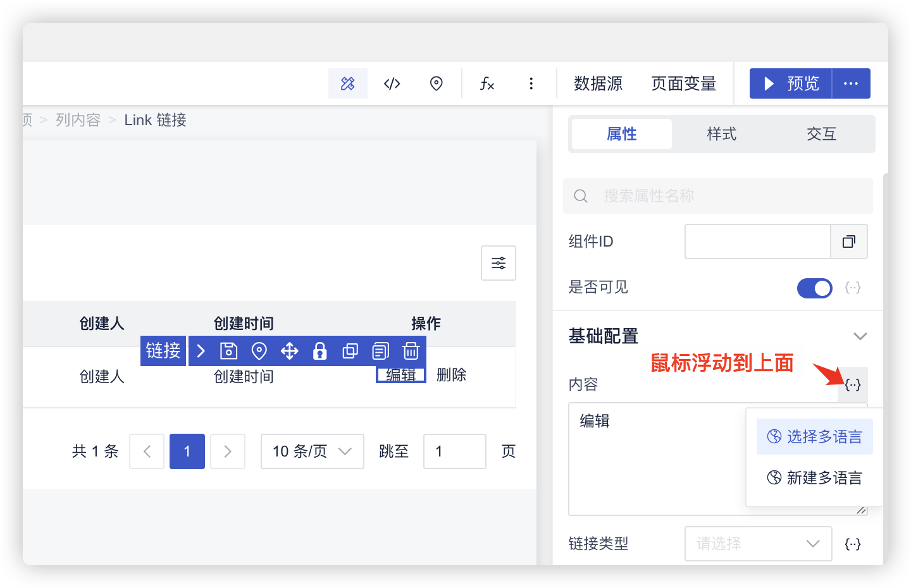Click the move arrows icon on component toolbar
Image resolution: width=911 pixels, height=588 pixels.
coord(290,351)
